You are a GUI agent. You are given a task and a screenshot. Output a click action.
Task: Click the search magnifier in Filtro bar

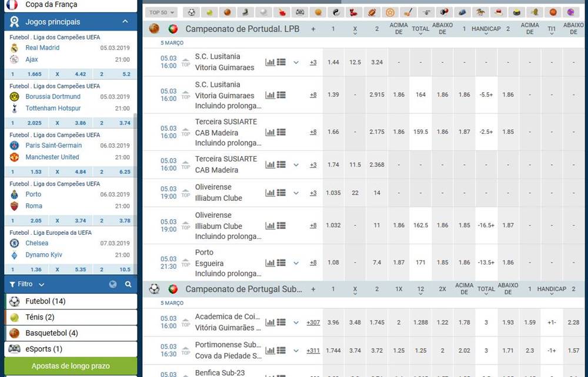(128, 284)
